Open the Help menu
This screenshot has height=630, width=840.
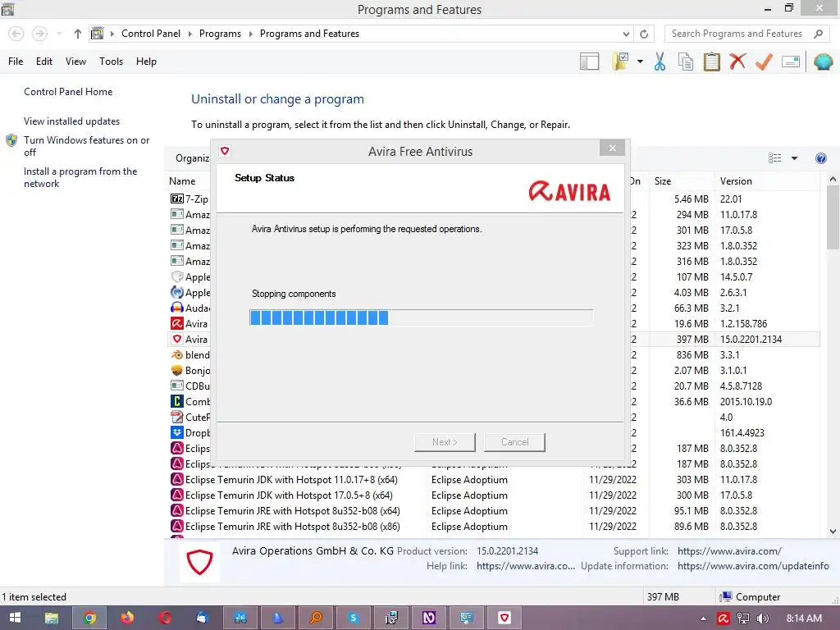click(x=146, y=62)
